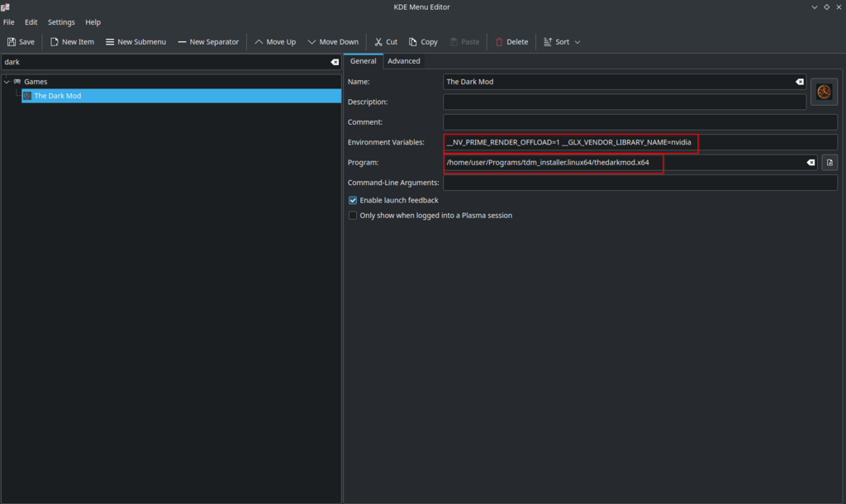Switch to the Advanced tab
The image size is (846, 504).
(403, 61)
